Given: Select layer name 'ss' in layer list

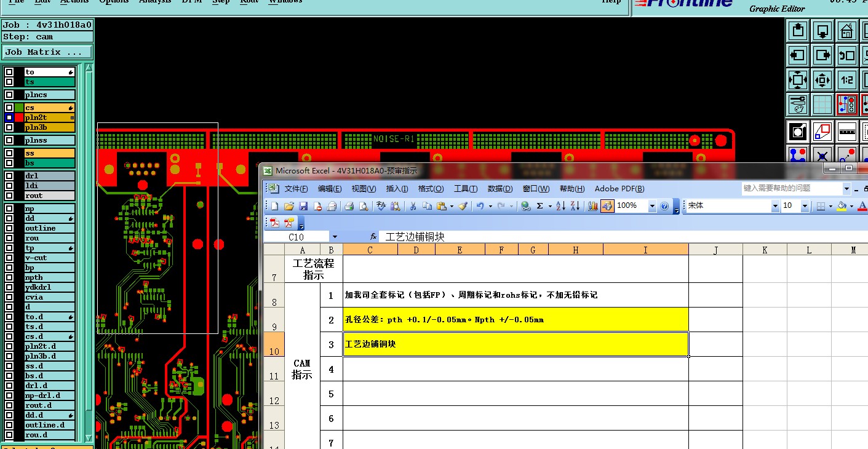Looking at the screenshot, I should [49, 153].
